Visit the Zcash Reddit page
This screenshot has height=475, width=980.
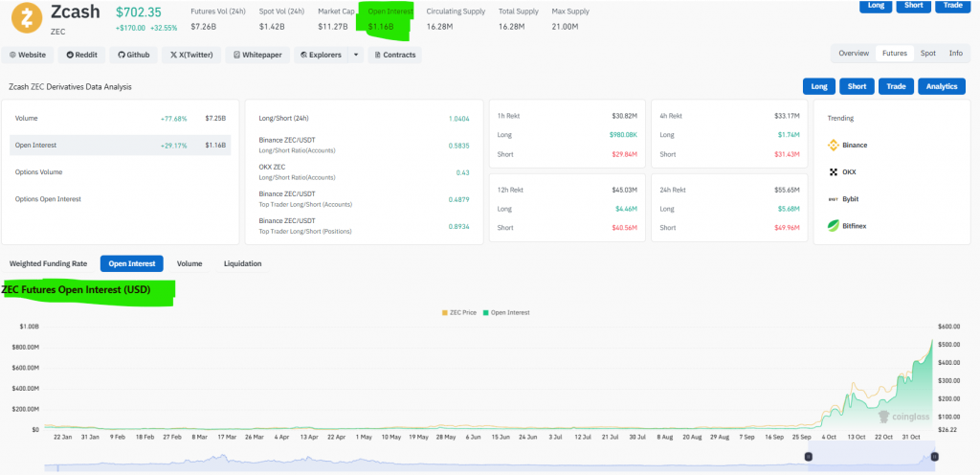tap(79, 56)
